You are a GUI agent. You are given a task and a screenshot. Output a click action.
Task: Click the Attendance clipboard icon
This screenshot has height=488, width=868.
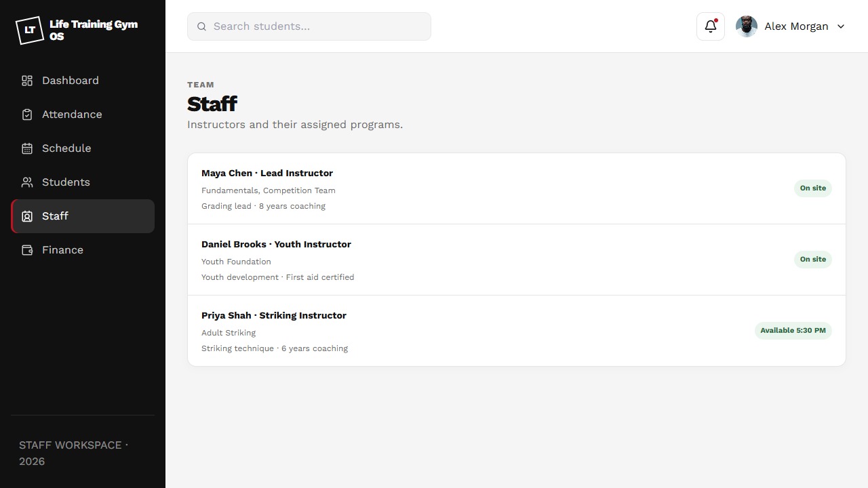[x=27, y=115]
